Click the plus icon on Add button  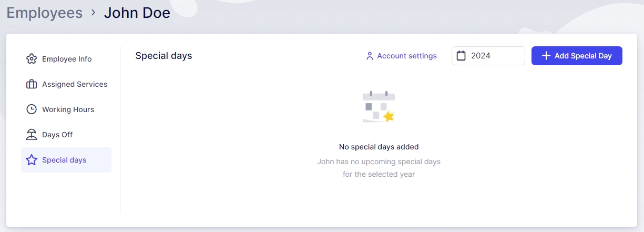546,56
